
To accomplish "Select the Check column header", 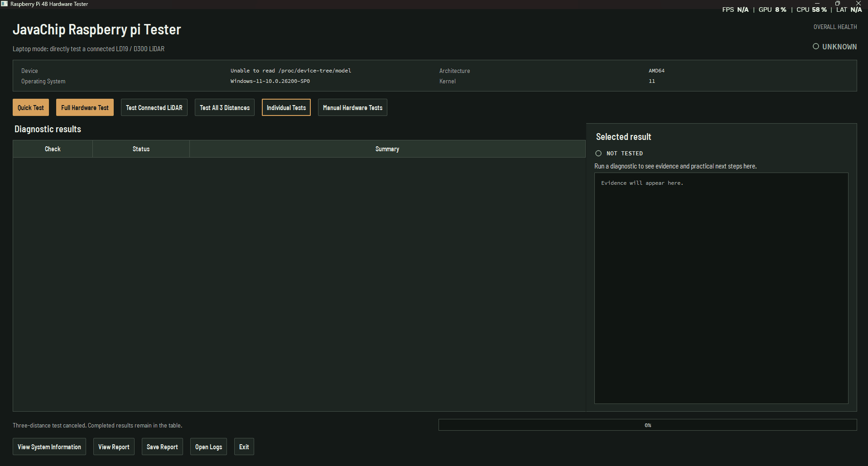I will click(x=53, y=149).
